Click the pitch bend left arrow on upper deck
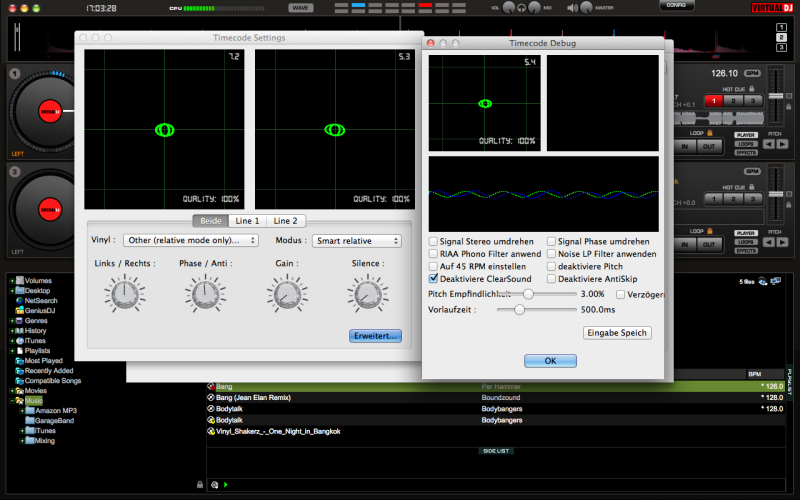800x500 pixels. (769, 144)
